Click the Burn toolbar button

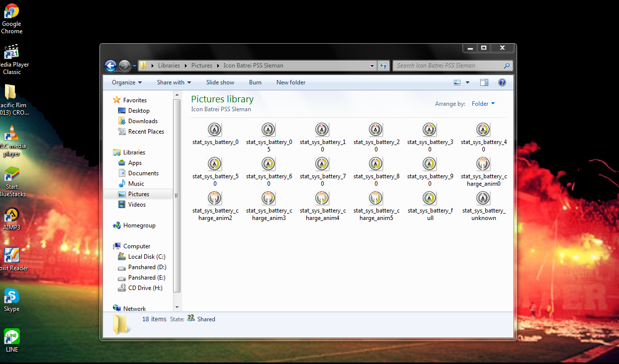(x=256, y=82)
